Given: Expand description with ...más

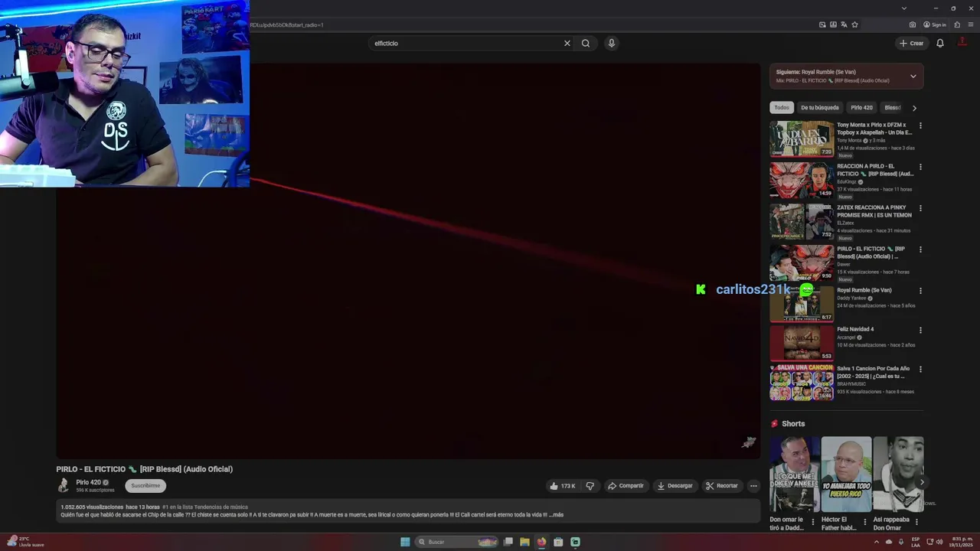Looking at the screenshot, I should [x=557, y=515].
